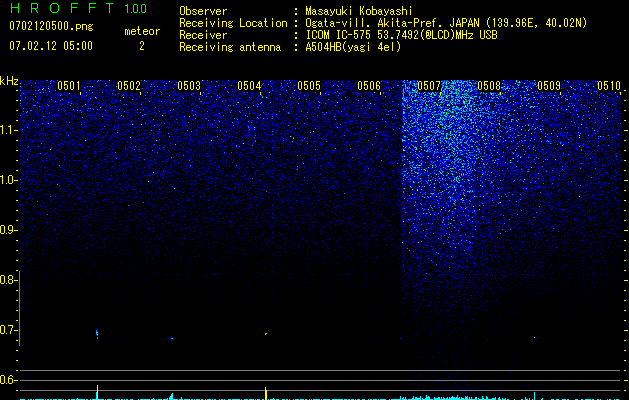Click the 0.7 kHz axis label
This screenshot has width=629, height=400.
pyautogui.click(x=8, y=330)
